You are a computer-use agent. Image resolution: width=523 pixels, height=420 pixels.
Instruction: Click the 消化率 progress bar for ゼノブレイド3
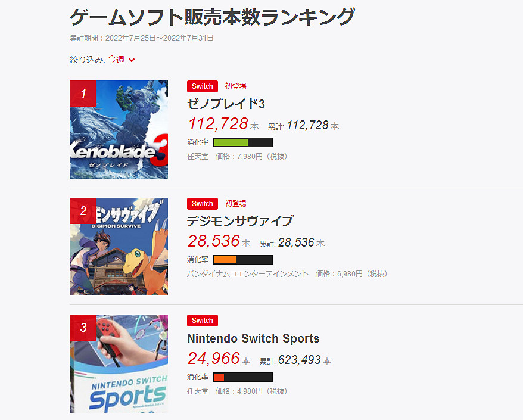coord(242,142)
